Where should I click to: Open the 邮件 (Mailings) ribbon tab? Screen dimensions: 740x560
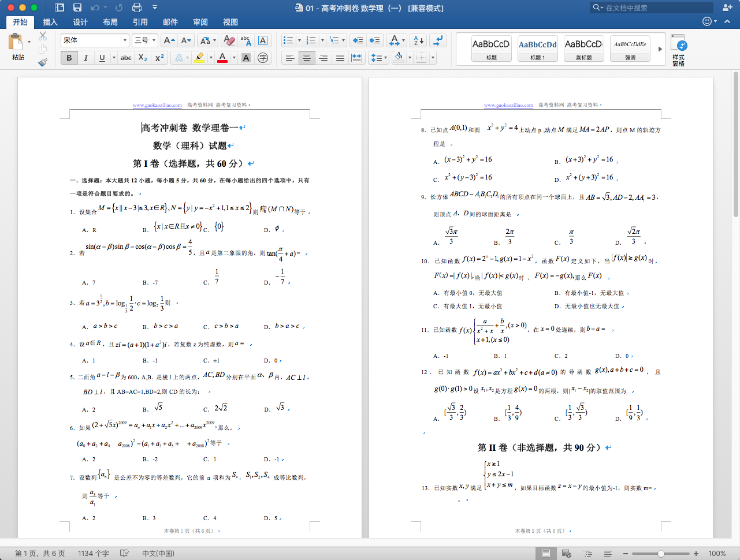(170, 22)
